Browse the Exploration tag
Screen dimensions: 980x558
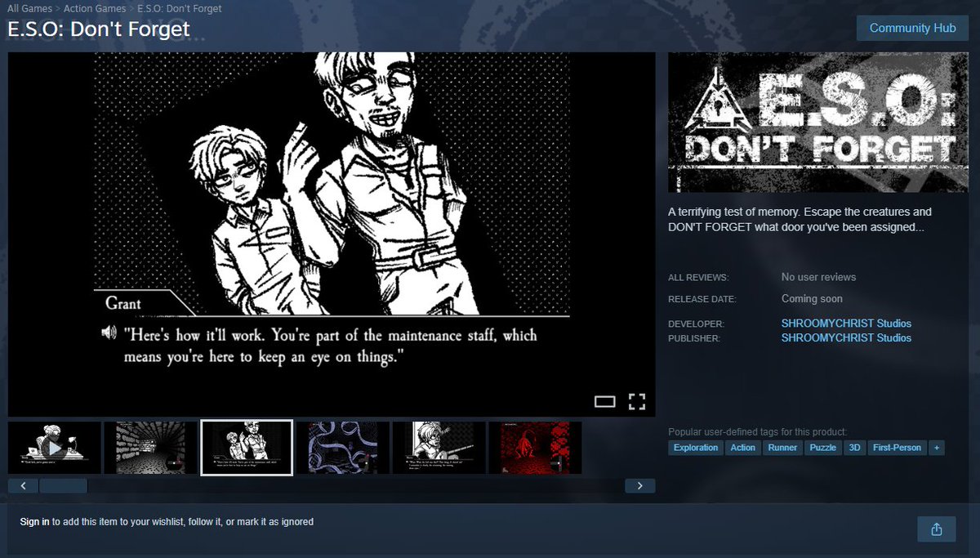696,448
